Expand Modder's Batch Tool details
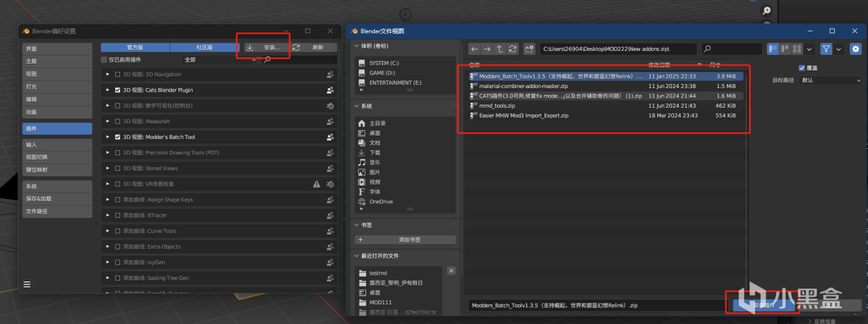This screenshot has width=868, height=324. (108, 137)
